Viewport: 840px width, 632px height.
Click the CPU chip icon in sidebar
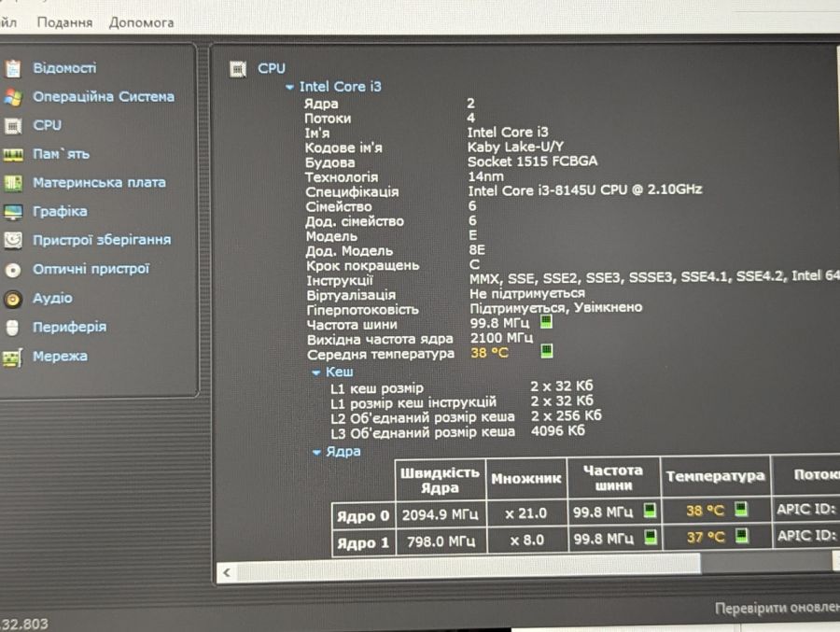coord(13,126)
